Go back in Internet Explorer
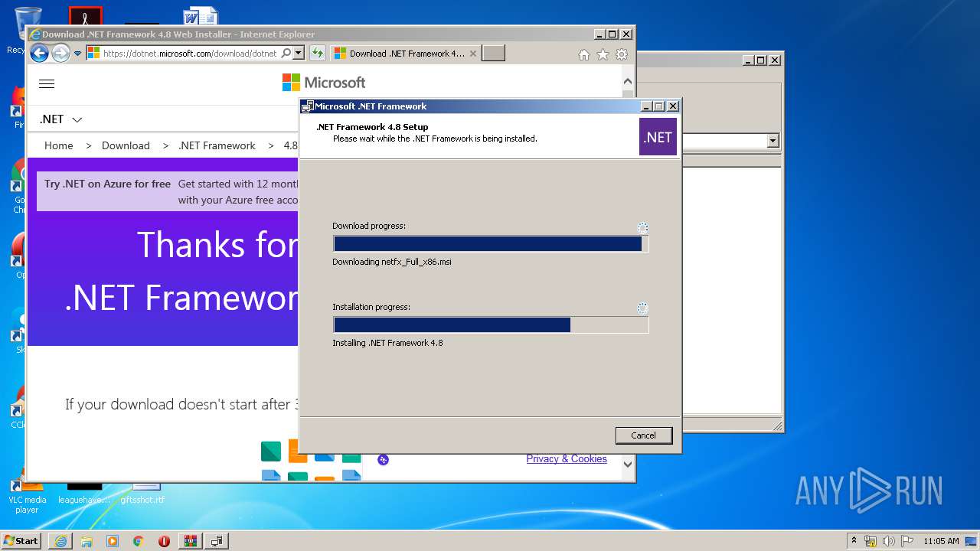The height and width of the screenshot is (551, 980). point(39,53)
